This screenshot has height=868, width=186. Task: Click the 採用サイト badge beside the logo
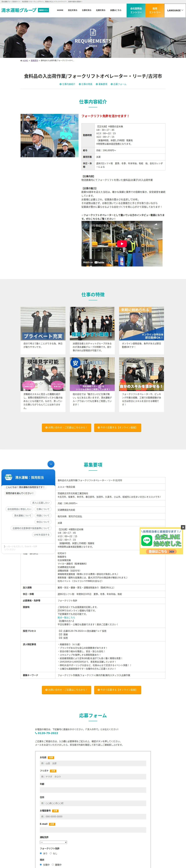click(x=43, y=10)
